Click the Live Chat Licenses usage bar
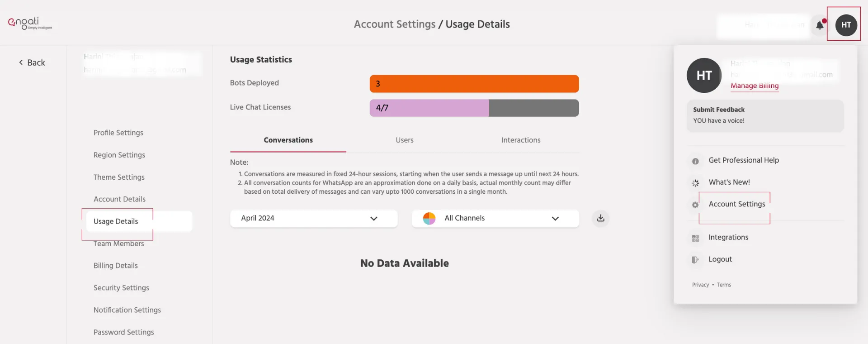The height and width of the screenshot is (344, 868). 474,108
